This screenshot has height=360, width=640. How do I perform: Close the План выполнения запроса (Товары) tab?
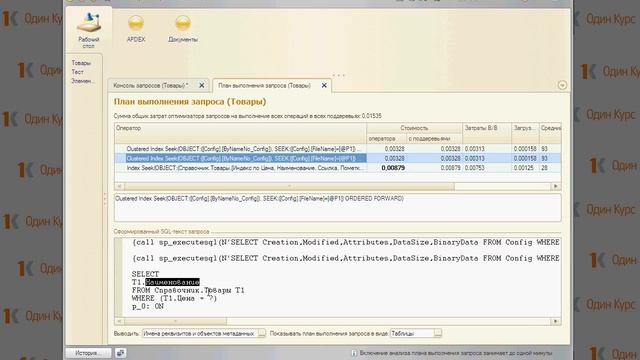[324, 85]
